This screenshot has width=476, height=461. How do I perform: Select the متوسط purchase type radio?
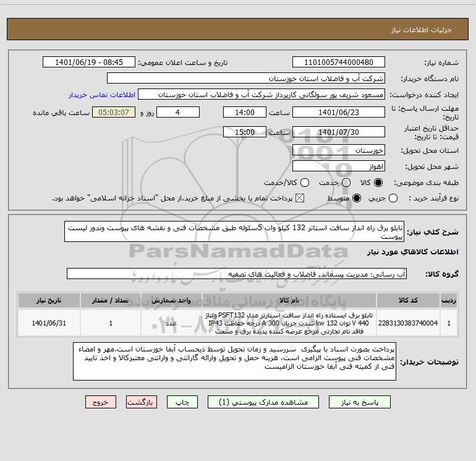[357, 198]
